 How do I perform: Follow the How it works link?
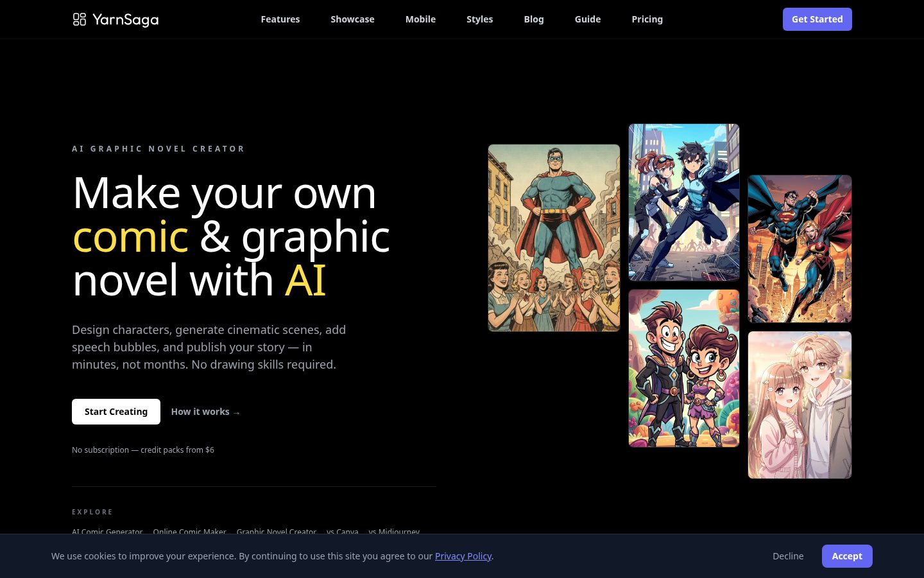[x=205, y=412]
